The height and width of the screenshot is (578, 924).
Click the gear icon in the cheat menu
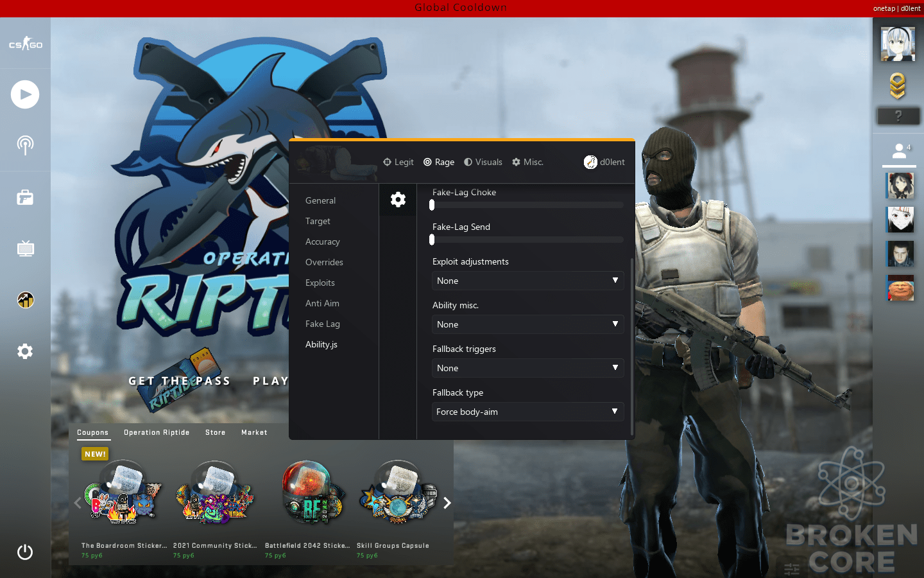398,200
